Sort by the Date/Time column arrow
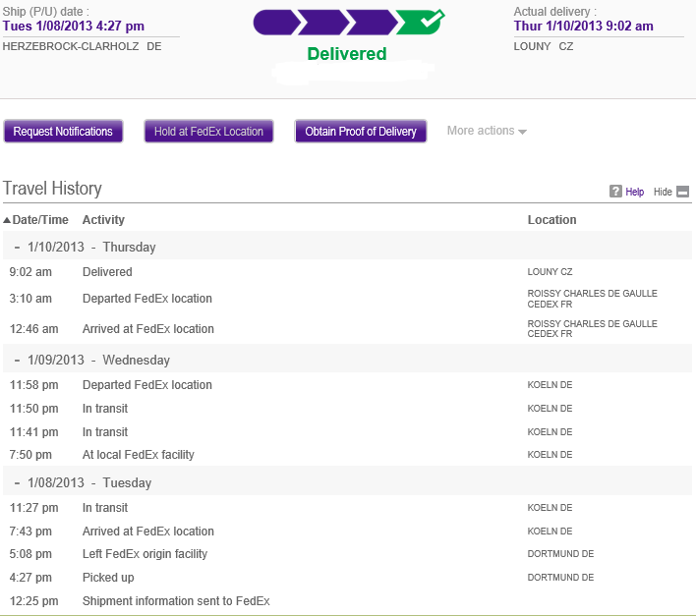696x616 pixels. tap(7, 220)
